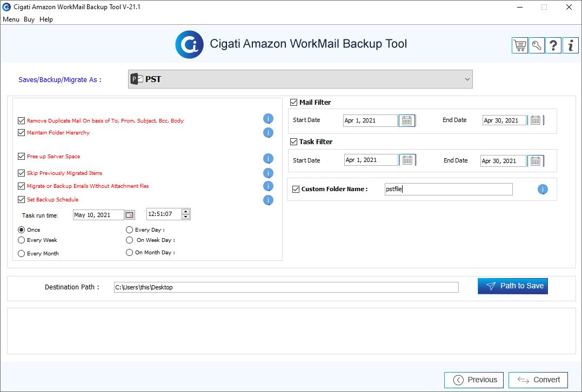Viewport: 582px width, 392px height.
Task: Click the about info icon in header
Action: [x=571, y=45]
